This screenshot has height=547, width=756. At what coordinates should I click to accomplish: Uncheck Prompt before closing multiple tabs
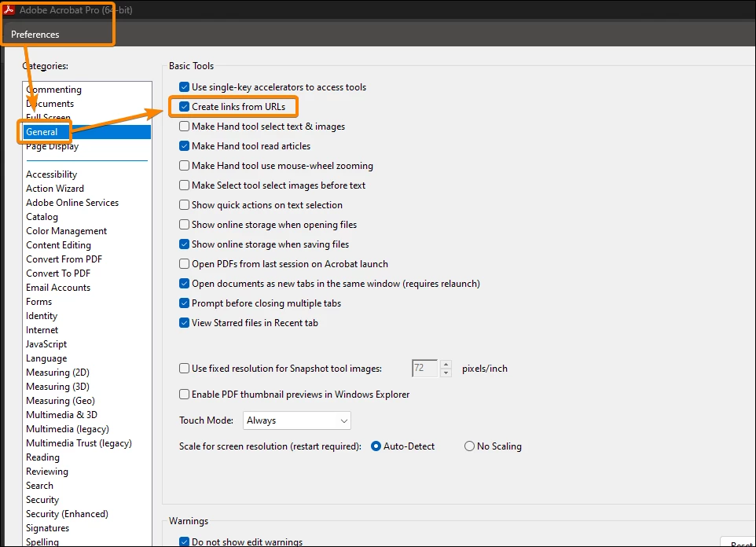tap(184, 303)
